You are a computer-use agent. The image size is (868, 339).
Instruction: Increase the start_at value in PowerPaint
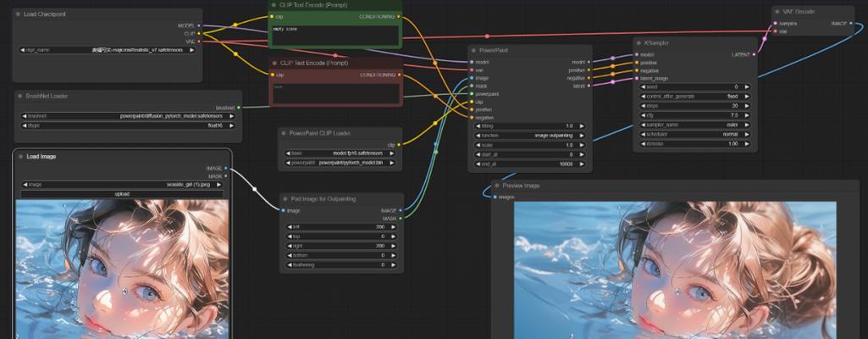coord(581,154)
